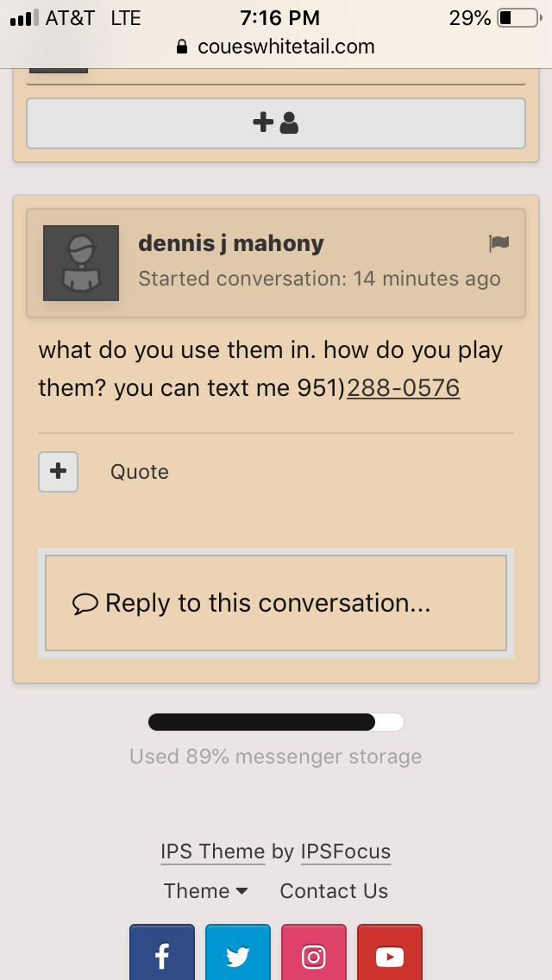Tap the speech bubble icon in reply box

[85, 604]
